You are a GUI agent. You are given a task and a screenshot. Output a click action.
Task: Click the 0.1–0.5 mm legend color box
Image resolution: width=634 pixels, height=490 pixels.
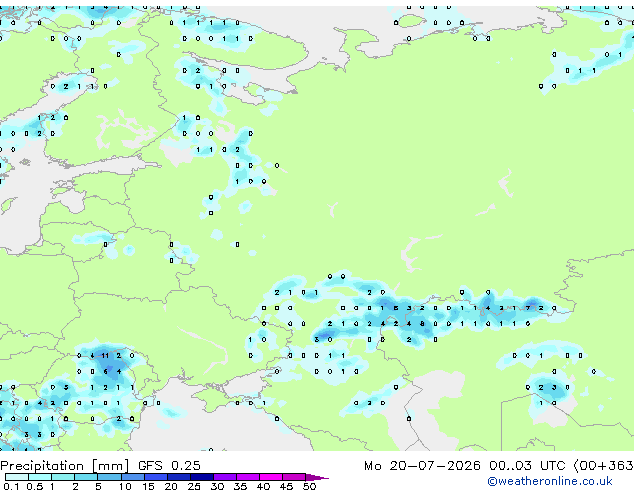[x=17, y=477]
